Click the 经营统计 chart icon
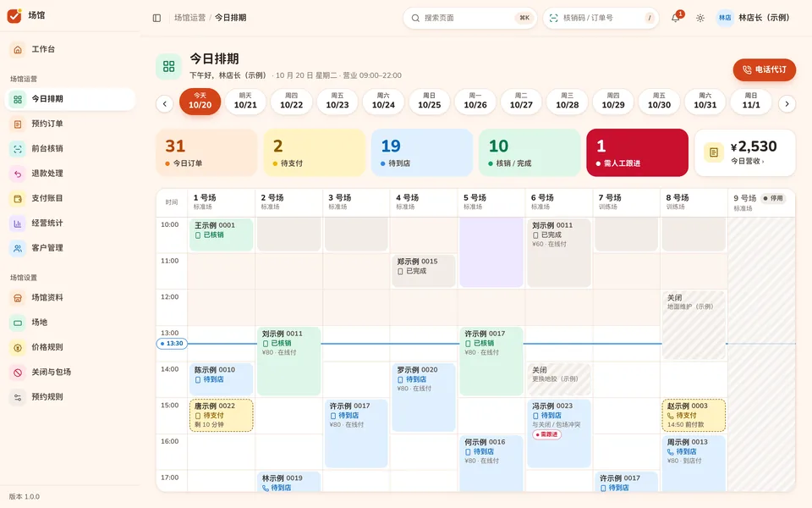This screenshot has height=508, width=812. click(x=18, y=224)
